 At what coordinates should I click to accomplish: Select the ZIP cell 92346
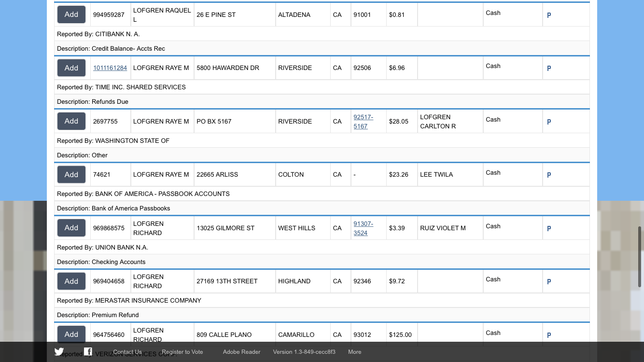click(x=368, y=281)
